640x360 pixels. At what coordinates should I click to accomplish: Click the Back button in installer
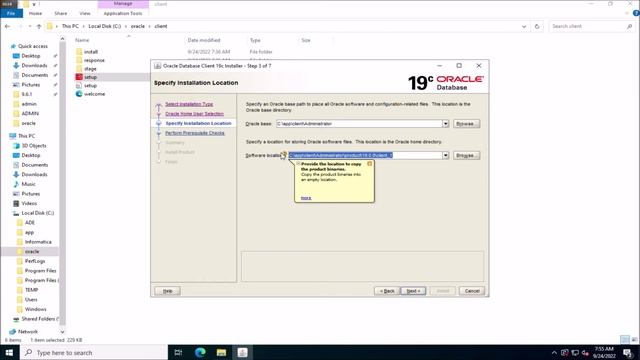point(387,291)
